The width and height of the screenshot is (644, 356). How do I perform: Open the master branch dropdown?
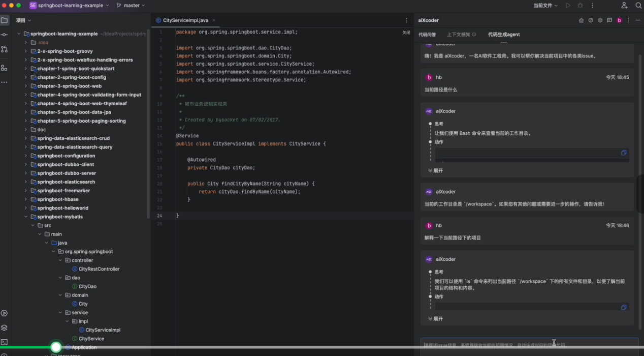(x=131, y=6)
